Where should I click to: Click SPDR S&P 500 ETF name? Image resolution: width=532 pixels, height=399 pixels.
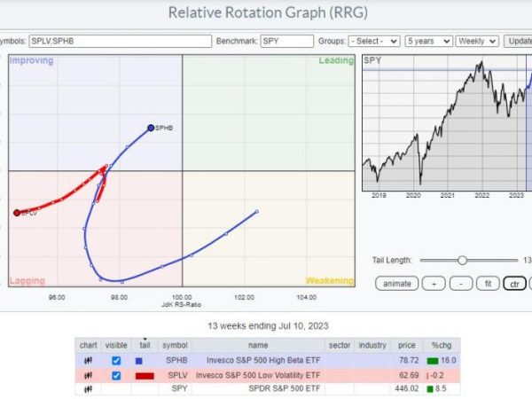pyautogui.click(x=285, y=388)
